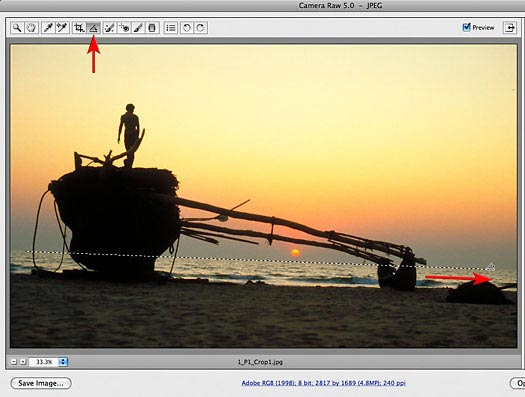Image resolution: width=525 pixels, height=397 pixels.
Task: Open Camera Raw preferences dialog
Action: pos(171,28)
